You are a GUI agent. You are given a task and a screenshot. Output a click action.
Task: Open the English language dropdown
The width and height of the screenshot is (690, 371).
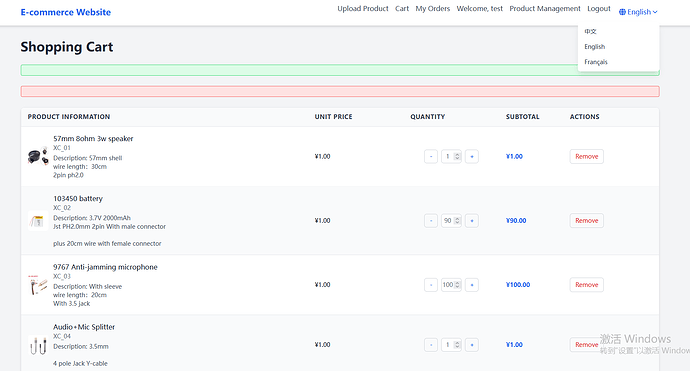(x=638, y=12)
